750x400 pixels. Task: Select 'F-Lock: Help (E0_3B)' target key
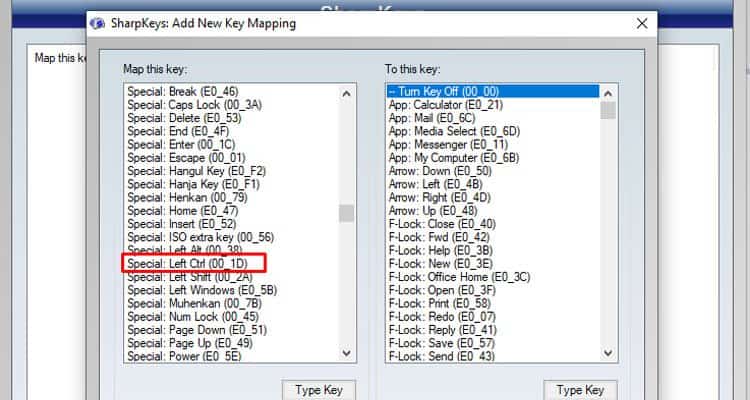click(441, 250)
